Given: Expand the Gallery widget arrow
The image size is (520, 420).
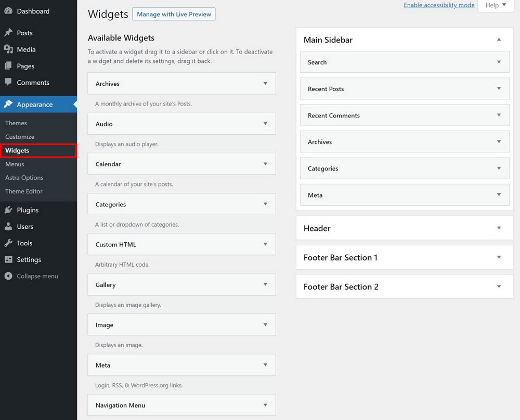Looking at the screenshot, I should point(265,284).
